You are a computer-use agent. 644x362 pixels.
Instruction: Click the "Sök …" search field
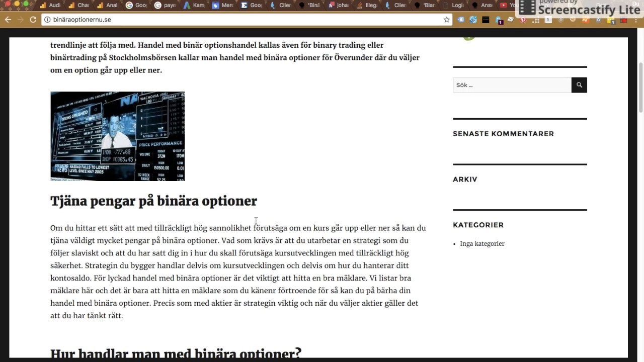[512, 85]
